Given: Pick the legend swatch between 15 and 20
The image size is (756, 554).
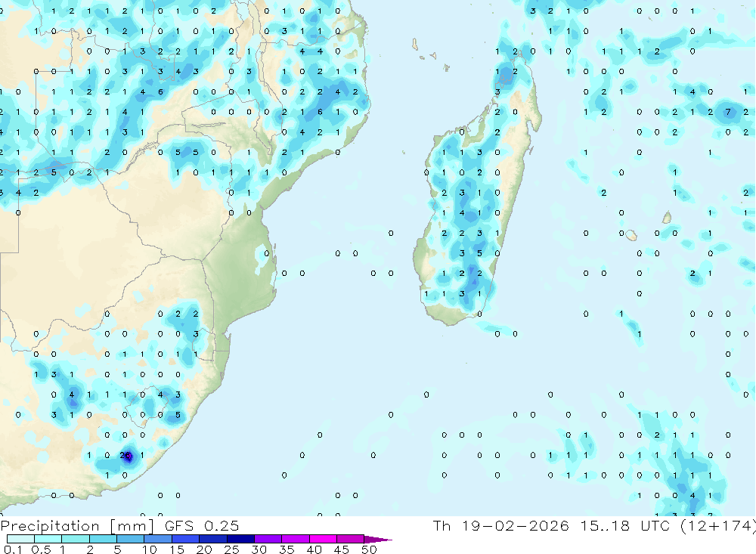Looking at the screenshot, I should pos(185,539).
